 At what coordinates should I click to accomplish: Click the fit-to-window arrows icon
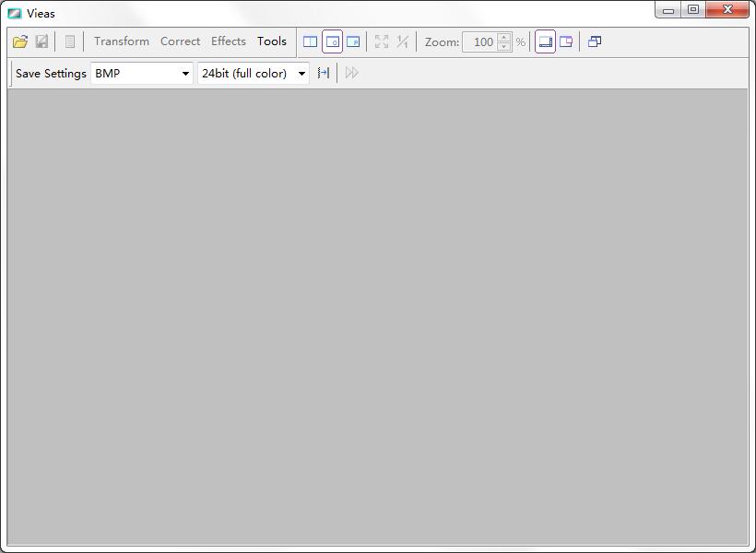pos(382,41)
